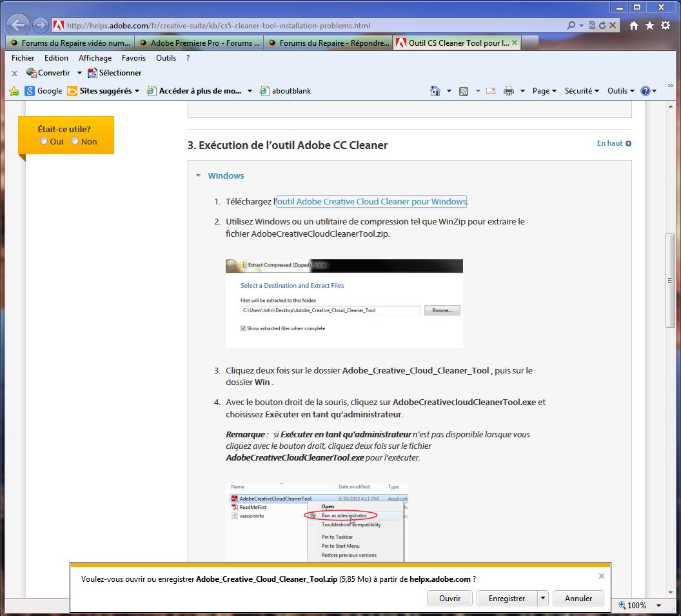
Task: Open the address bar search dropdown arrow
Action: point(581,26)
